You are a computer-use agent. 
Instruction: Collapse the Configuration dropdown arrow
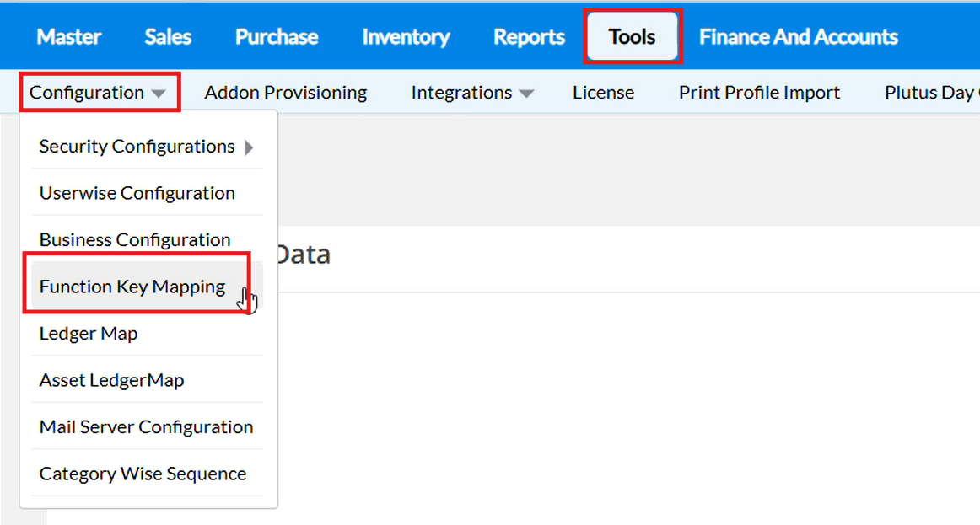click(159, 94)
